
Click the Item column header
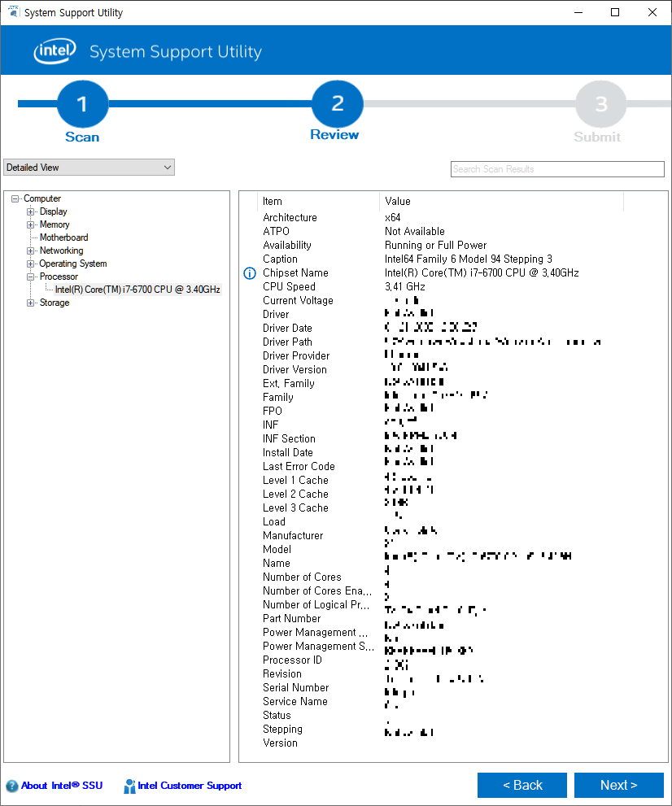coord(318,202)
